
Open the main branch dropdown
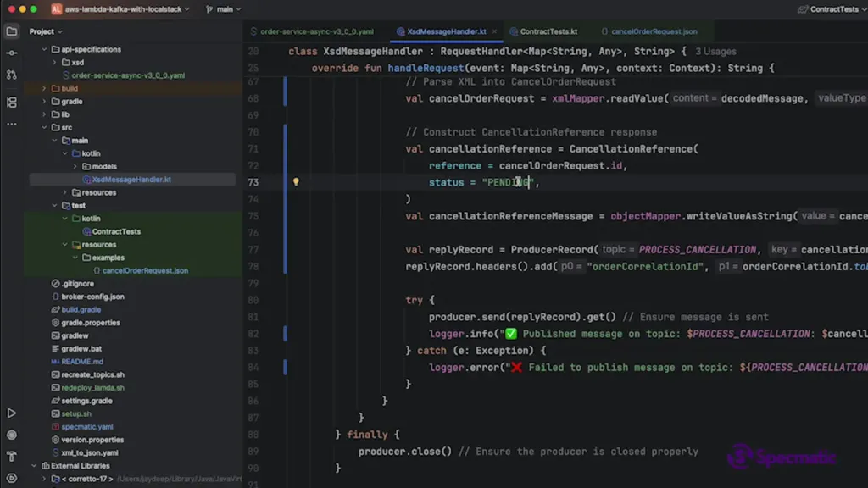click(224, 9)
